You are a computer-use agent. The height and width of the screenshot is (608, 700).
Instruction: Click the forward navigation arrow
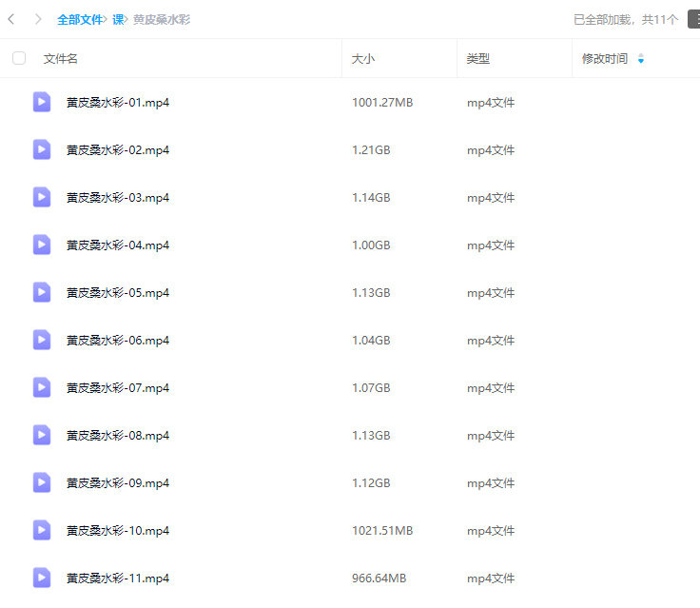[x=37, y=19]
